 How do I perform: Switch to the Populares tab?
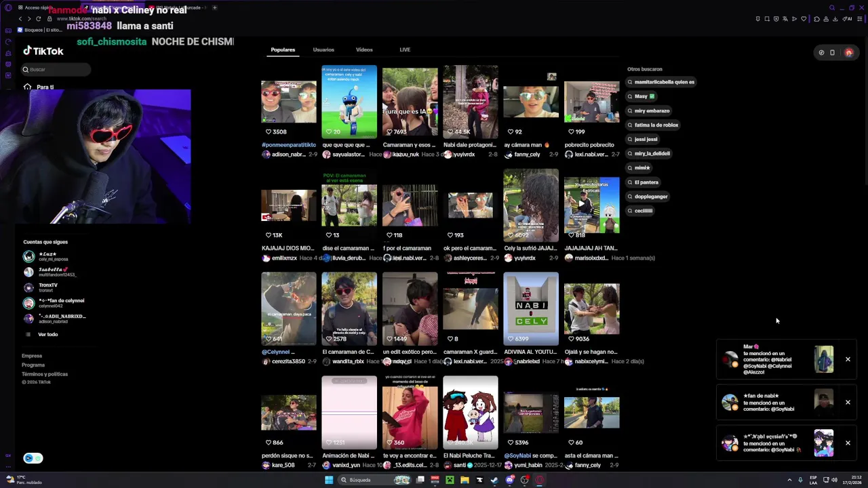[283, 49]
